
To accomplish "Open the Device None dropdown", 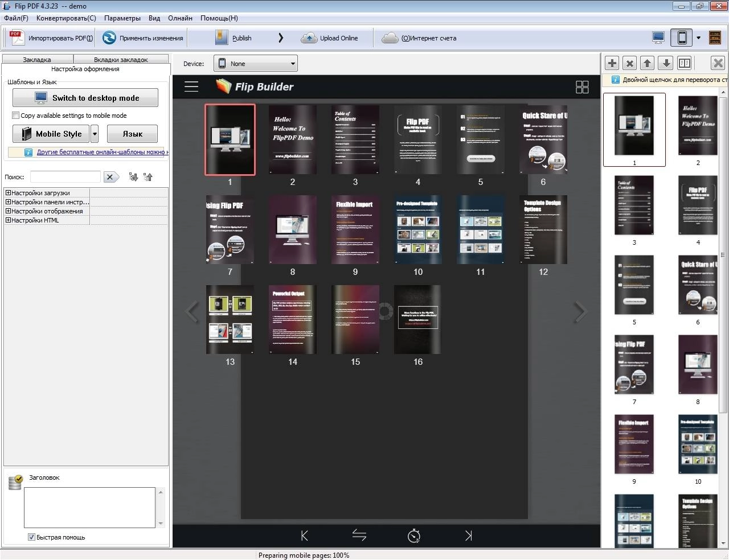I will 255,64.
